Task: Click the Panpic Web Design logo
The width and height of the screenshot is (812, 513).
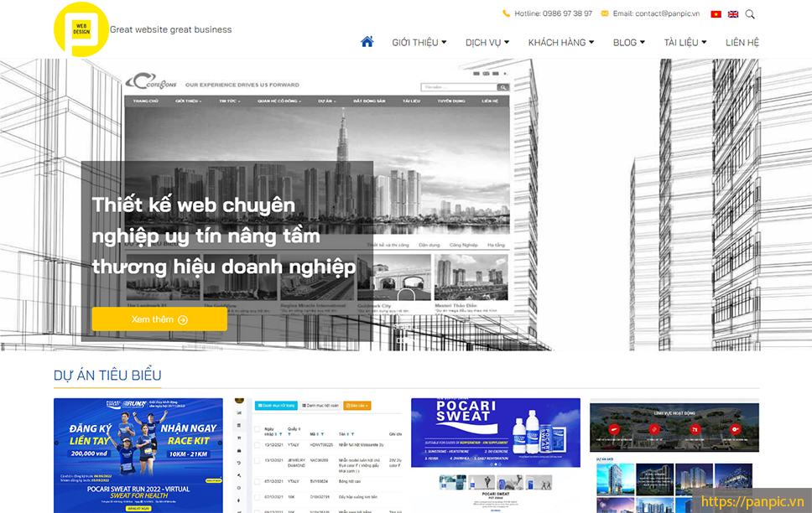Action: [81, 29]
